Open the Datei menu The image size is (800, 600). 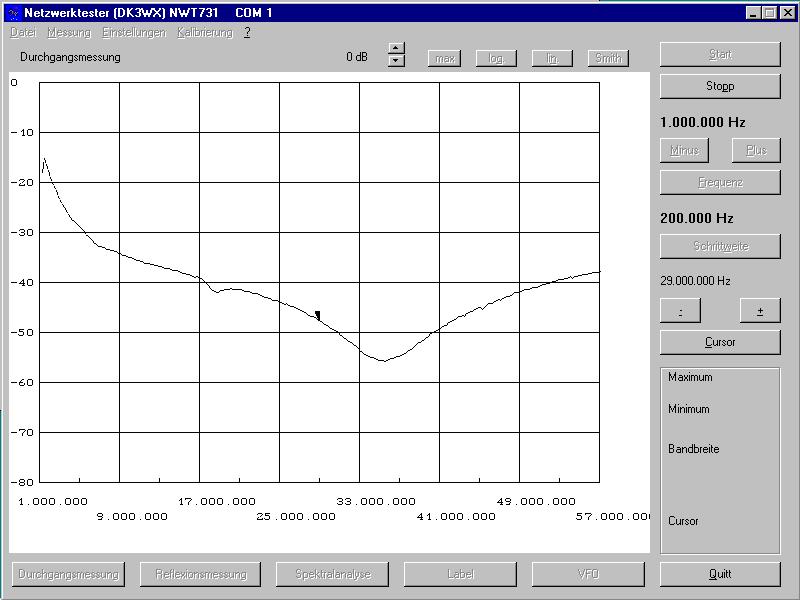23,32
